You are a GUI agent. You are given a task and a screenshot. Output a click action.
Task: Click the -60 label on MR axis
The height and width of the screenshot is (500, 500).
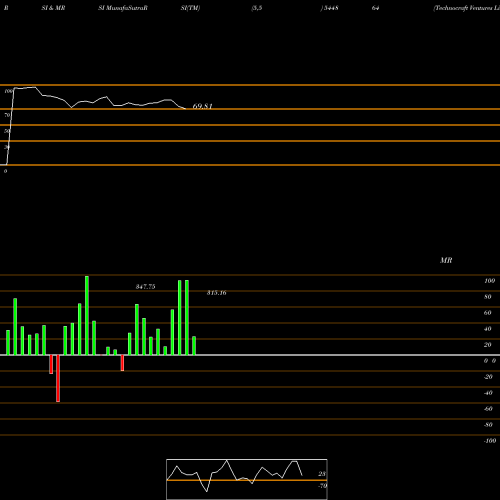488,409
